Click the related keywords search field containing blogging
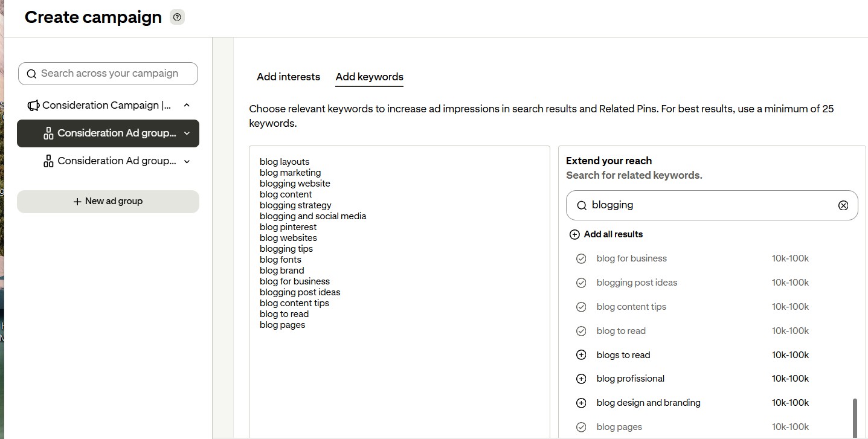Image resolution: width=868 pixels, height=439 pixels. click(712, 205)
